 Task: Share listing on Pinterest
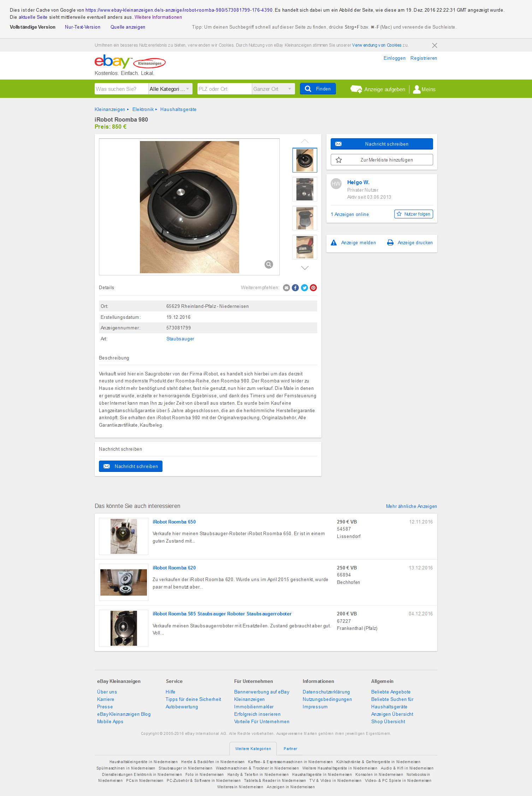tap(313, 288)
